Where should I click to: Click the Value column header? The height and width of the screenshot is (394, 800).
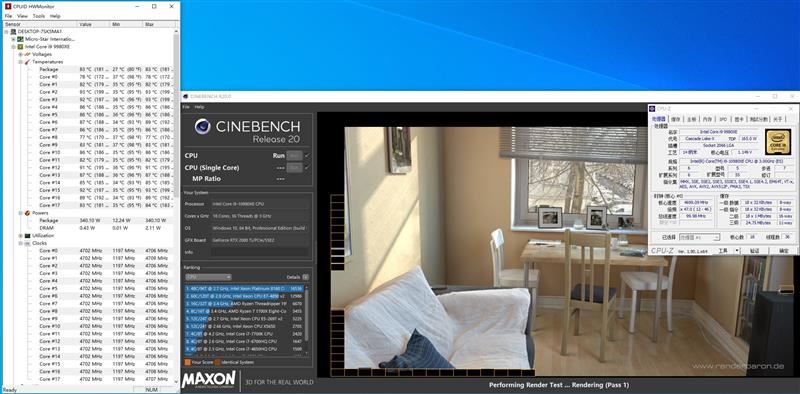coord(93,24)
